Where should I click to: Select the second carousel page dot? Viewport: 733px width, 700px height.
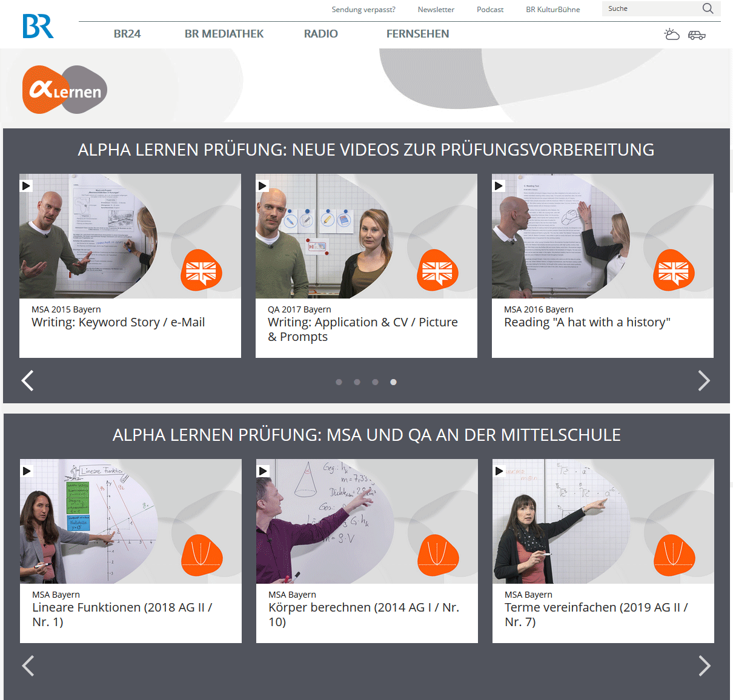pyautogui.click(x=357, y=382)
